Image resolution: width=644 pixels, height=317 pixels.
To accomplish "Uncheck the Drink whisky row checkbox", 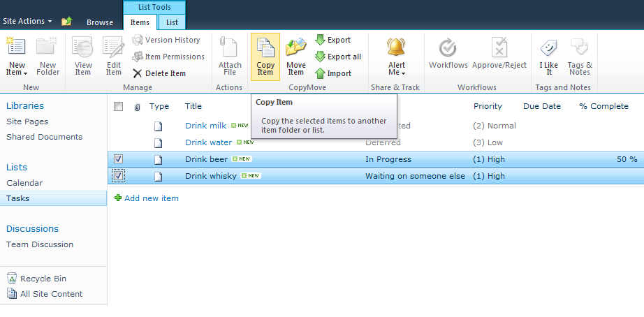I will pyautogui.click(x=119, y=176).
